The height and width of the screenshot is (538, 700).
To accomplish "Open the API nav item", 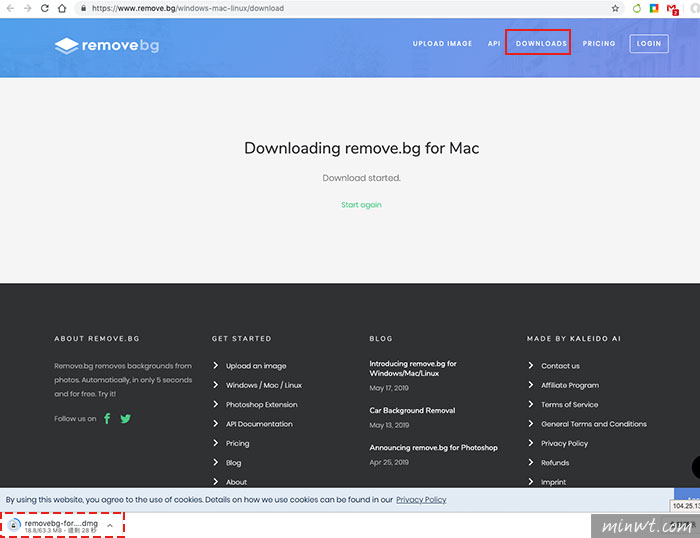I will coord(494,44).
